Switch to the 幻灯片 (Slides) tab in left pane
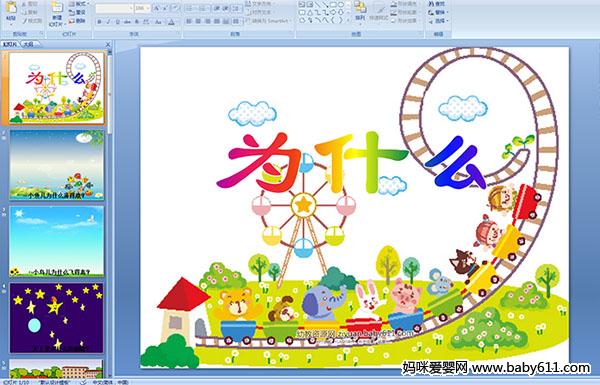 (x=10, y=44)
